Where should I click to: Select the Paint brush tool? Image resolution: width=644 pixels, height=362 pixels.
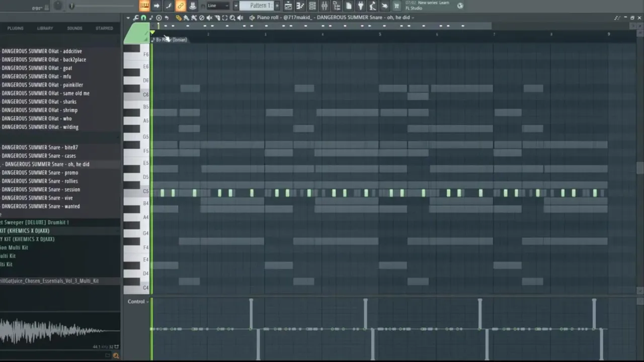click(x=186, y=18)
